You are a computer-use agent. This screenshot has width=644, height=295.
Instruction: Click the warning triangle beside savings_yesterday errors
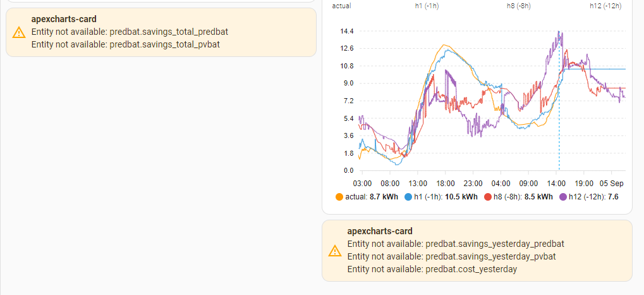[x=335, y=251]
